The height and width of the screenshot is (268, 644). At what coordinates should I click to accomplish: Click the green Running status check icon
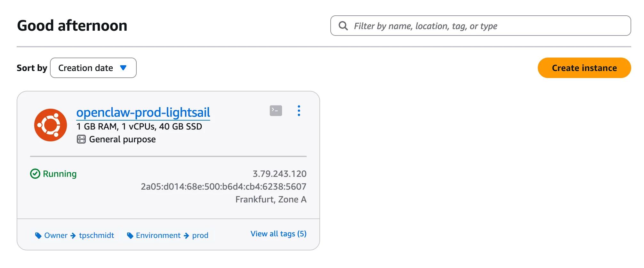tap(35, 174)
